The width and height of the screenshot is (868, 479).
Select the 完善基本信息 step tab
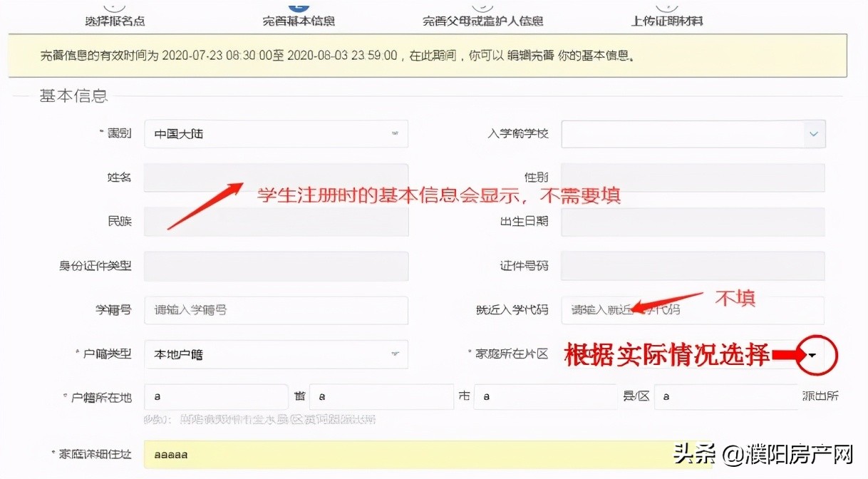(x=299, y=20)
